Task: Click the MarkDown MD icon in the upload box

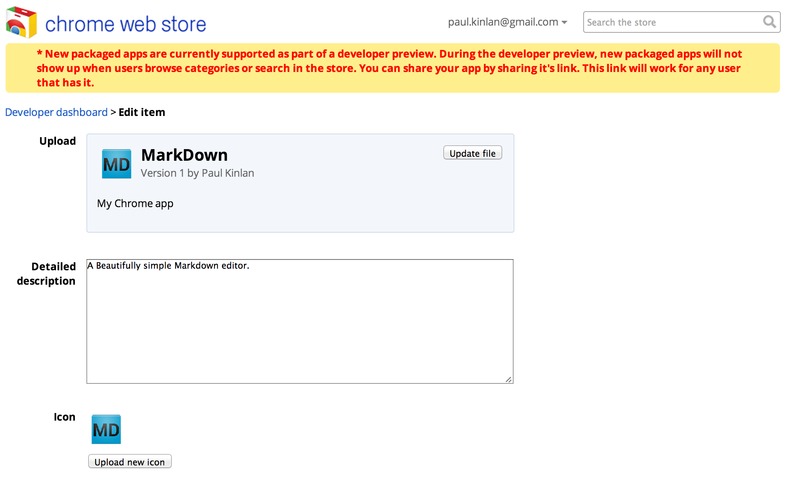Action: click(117, 163)
